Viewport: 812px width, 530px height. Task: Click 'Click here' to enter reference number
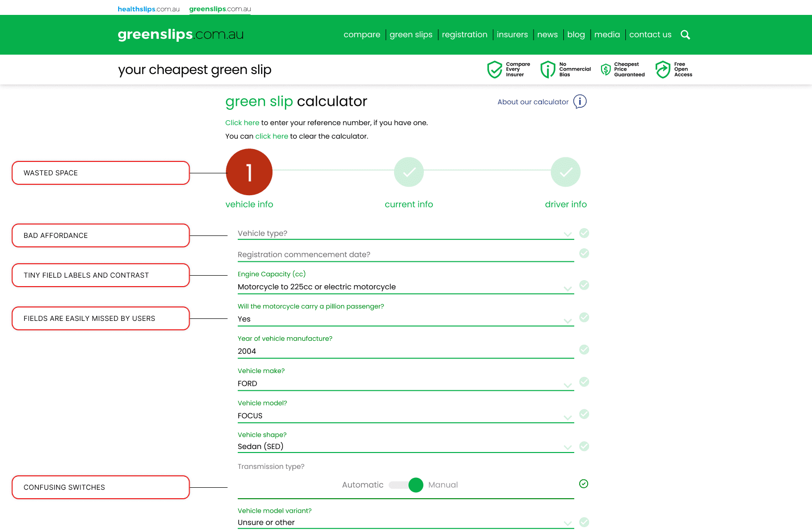(x=242, y=123)
